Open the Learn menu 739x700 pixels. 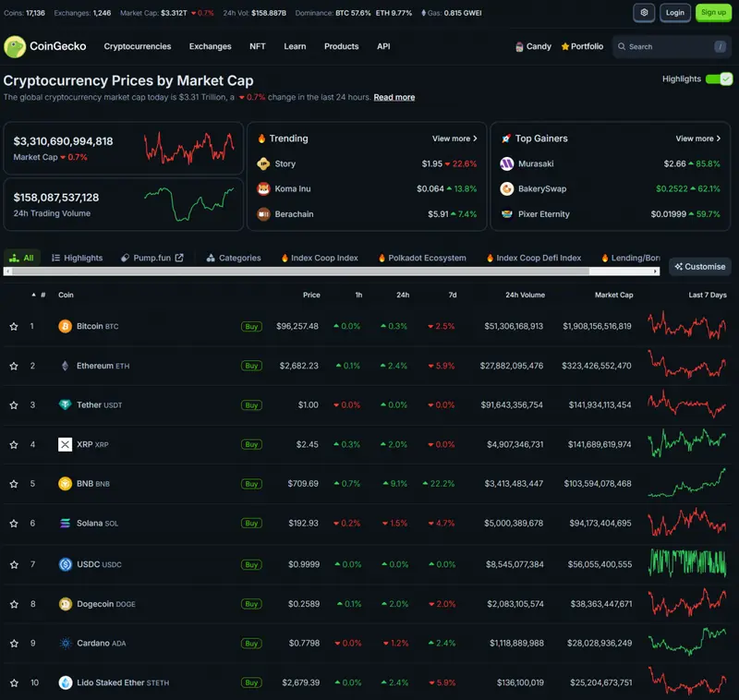tap(295, 46)
